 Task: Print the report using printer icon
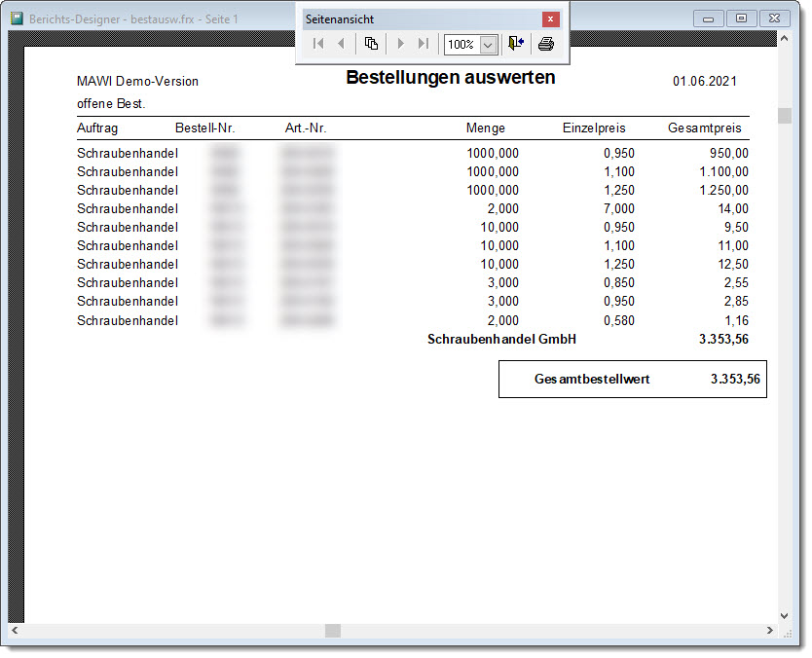pos(546,44)
